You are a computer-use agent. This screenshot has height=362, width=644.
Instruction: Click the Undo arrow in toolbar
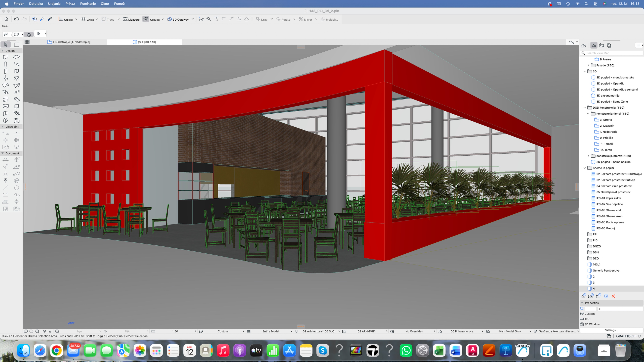click(17, 19)
